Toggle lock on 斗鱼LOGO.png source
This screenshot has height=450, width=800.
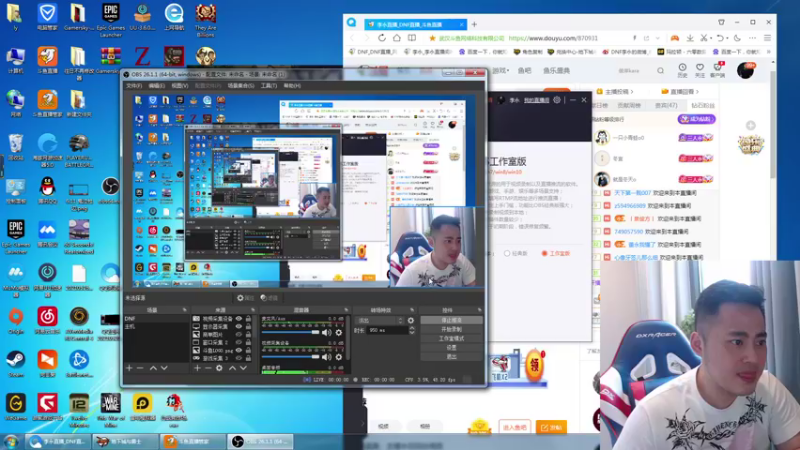pyautogui.click(x=248, y=351)
